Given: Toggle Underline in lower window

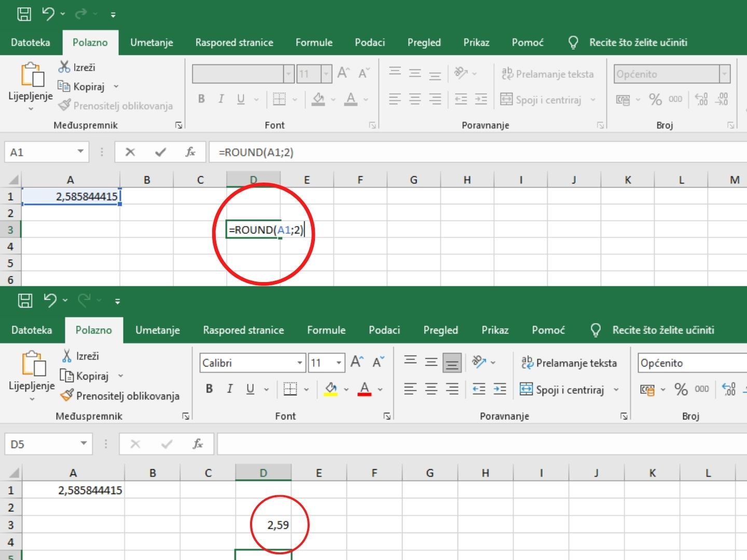Looking at the screenshot, I should 250,389.
